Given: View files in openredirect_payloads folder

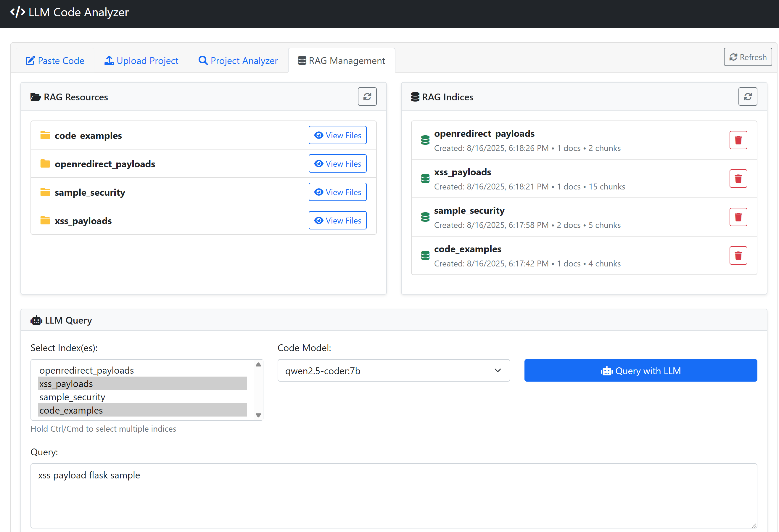Looking at the screenshot, I should (337, 164).
